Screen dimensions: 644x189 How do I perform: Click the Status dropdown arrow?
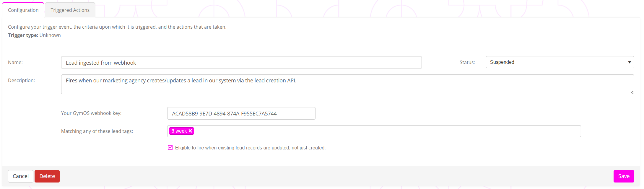[629, 62]
